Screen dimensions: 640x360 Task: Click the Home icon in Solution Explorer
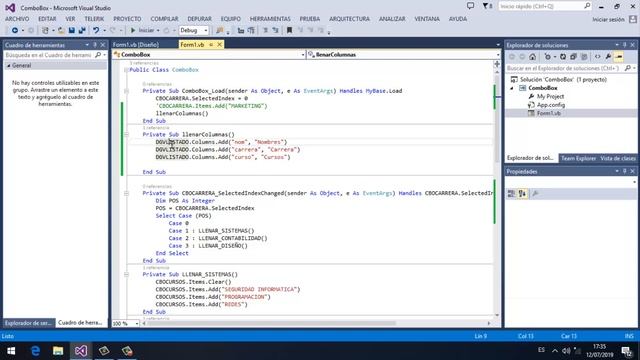pyautogui.click(x=533, y=57)
